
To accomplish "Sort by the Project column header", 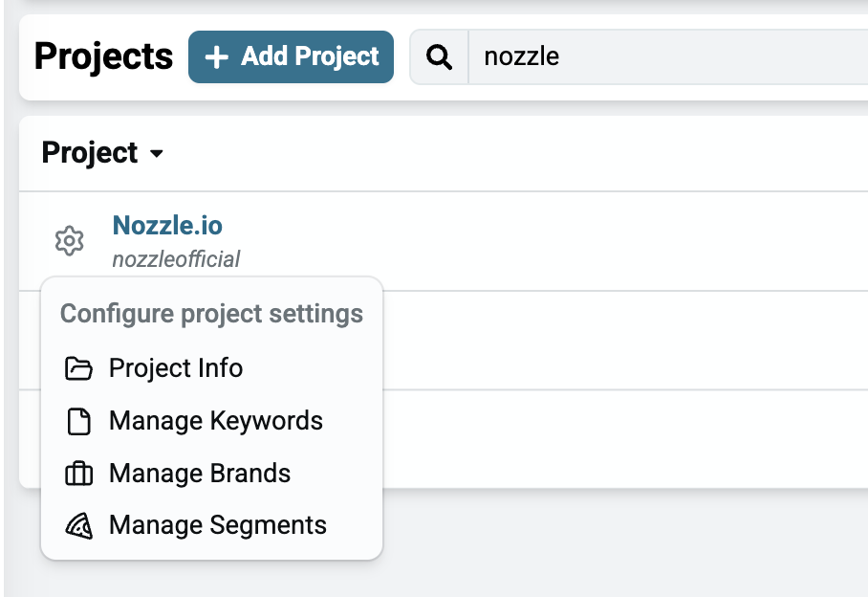I will pyautogui.click(x=102, y=153).
